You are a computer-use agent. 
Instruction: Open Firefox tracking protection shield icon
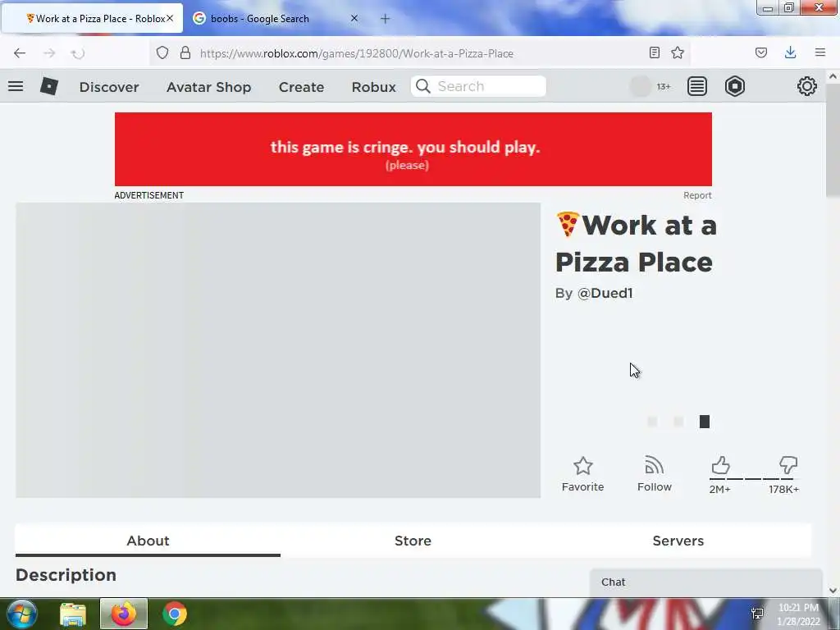click(162, 52)
